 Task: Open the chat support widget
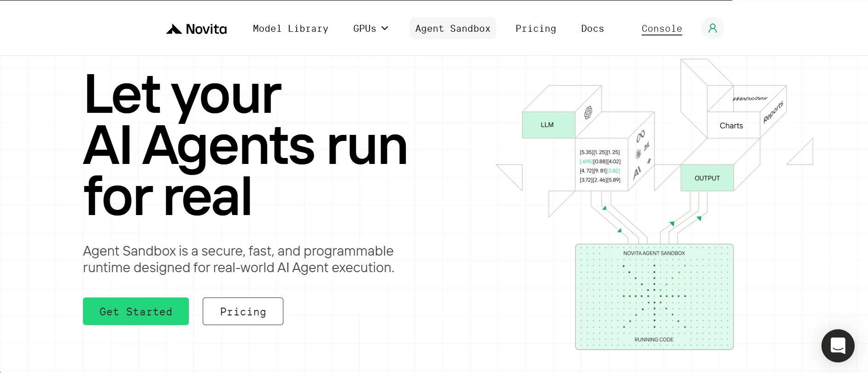pyautogui.click(x=838, y=345)
